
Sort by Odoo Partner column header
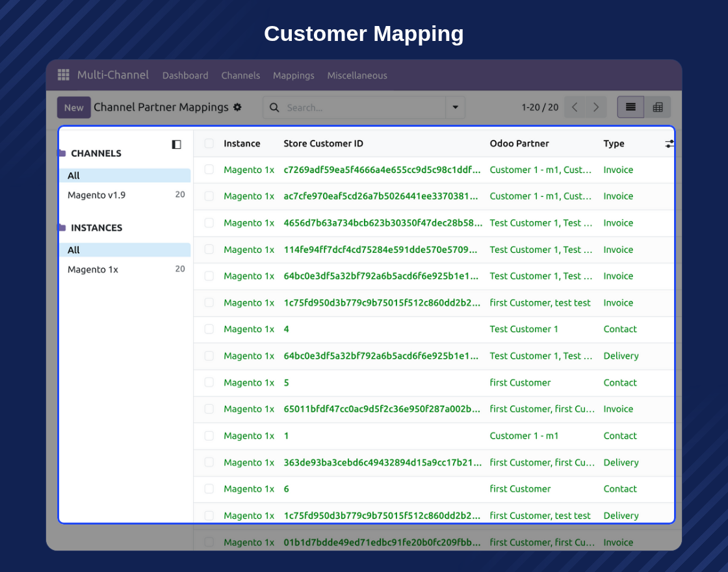click(x=519, y=144)
